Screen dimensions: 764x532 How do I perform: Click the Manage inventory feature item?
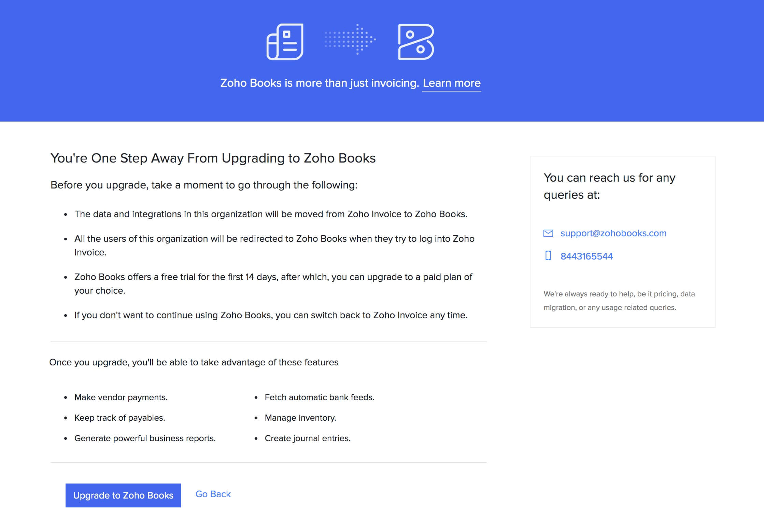300,418
